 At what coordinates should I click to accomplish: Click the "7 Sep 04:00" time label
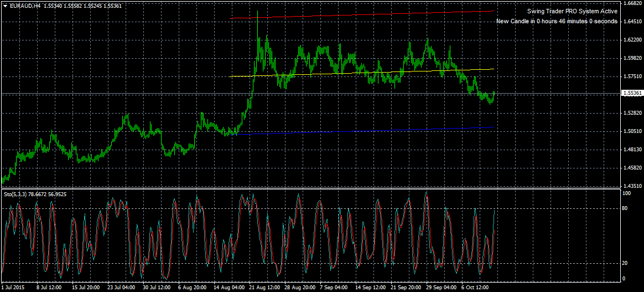pyautogui.click(x=333, y=288)
